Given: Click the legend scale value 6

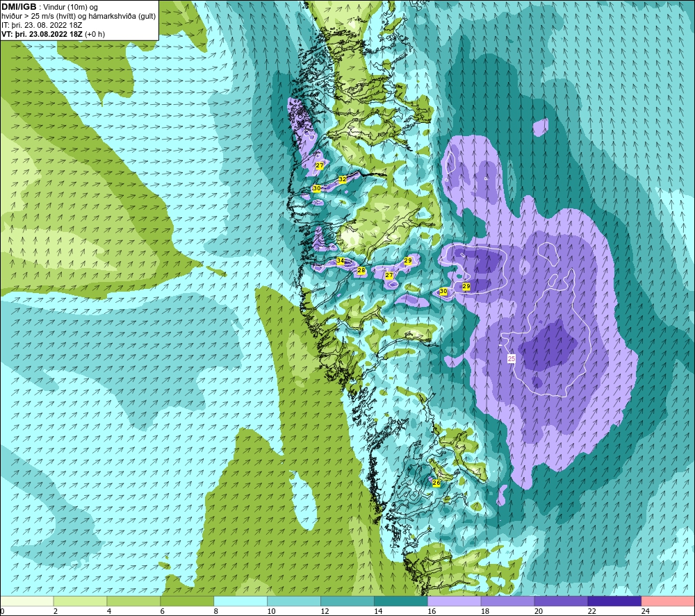Looking at the screenshot, I should [162, 611].
